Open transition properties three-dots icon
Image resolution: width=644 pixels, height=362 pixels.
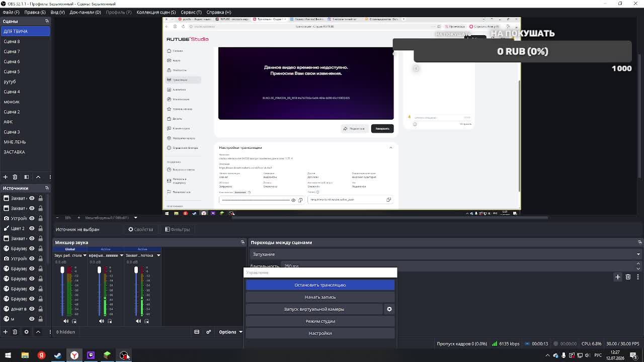click(638, 277)
